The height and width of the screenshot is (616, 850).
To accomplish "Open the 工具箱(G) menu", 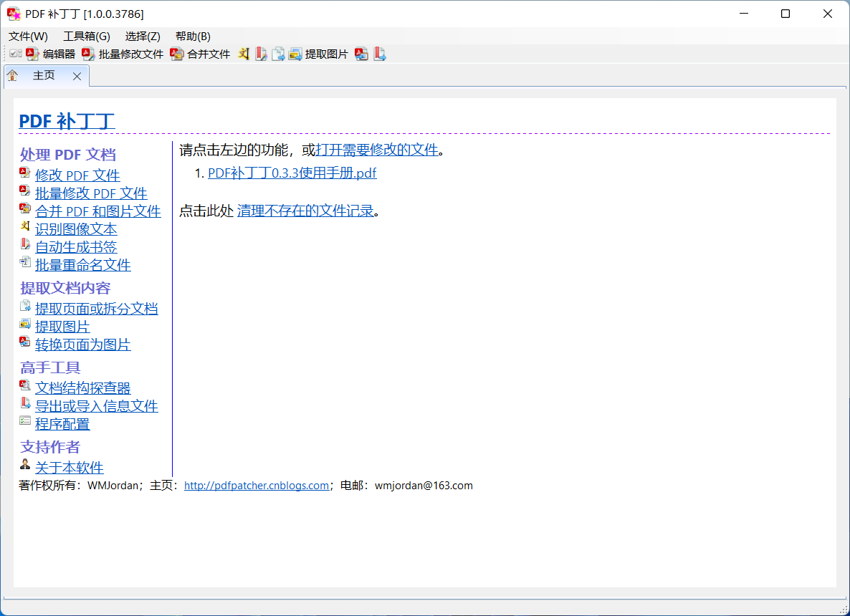I will pos(85,36).
